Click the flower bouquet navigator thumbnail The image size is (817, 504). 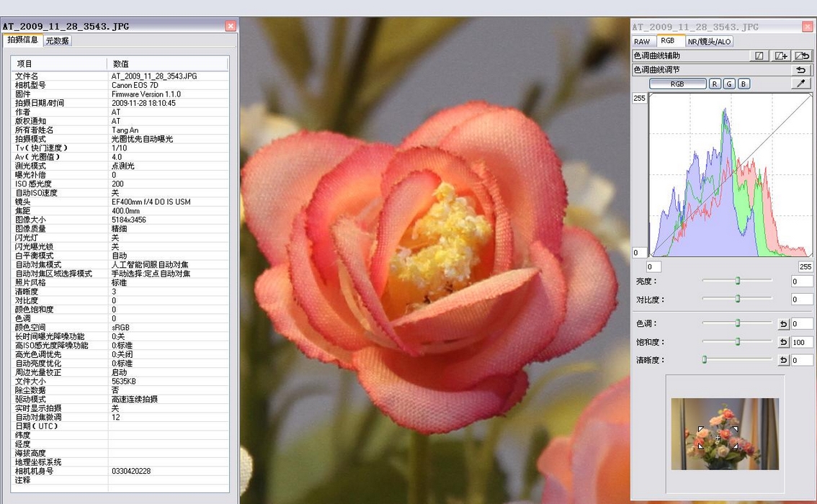pyautogui.click(x=725, y=433)
